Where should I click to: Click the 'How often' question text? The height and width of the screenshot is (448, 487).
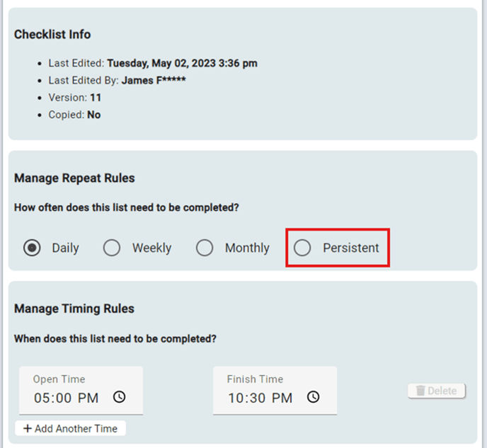coord(126,208)
